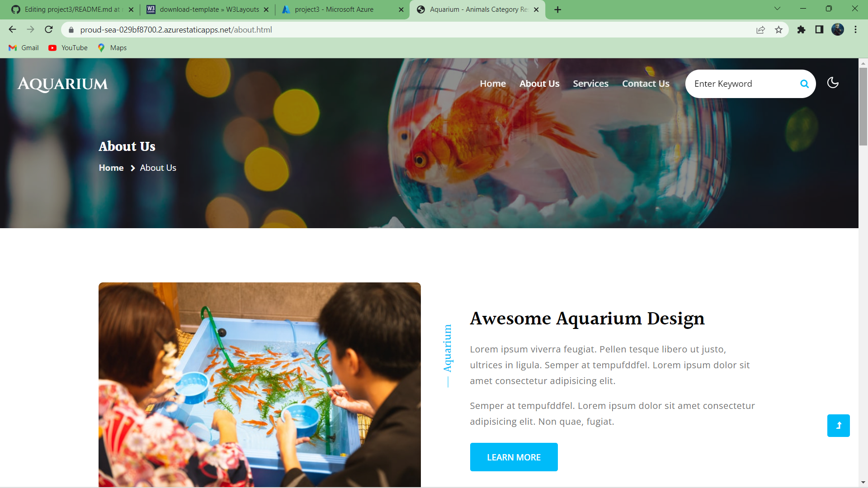Viewport: 868px width, 488px height.
Task: Toggle dark mode with the moon icon
Action: click(833, 83)
